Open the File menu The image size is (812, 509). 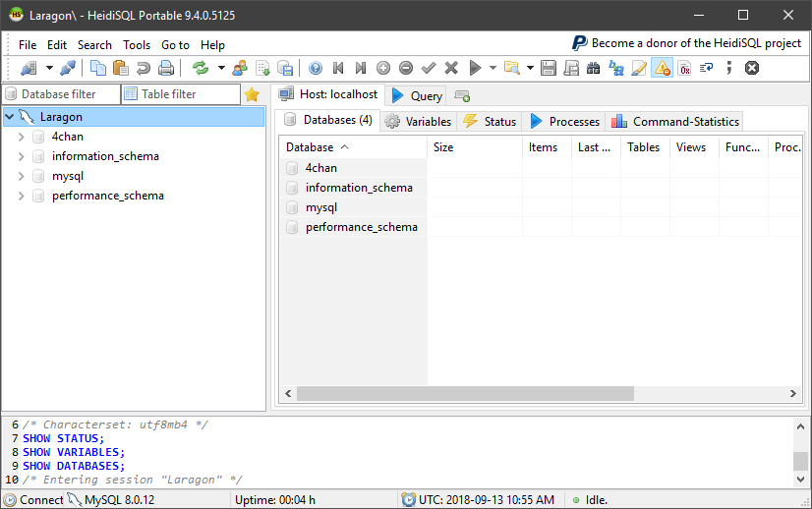28,45
